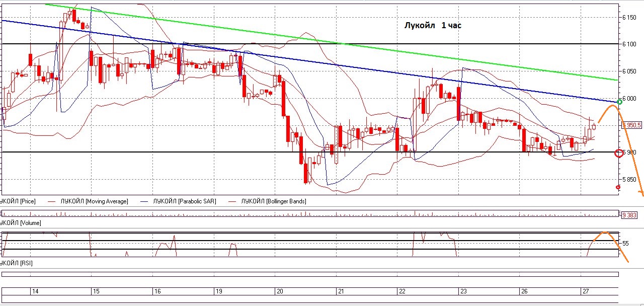The width and height of the screenshot is (644, 306).
Task: Click the volume value tag 9 383
Action: pyautogui.click(x=630, y=215)
